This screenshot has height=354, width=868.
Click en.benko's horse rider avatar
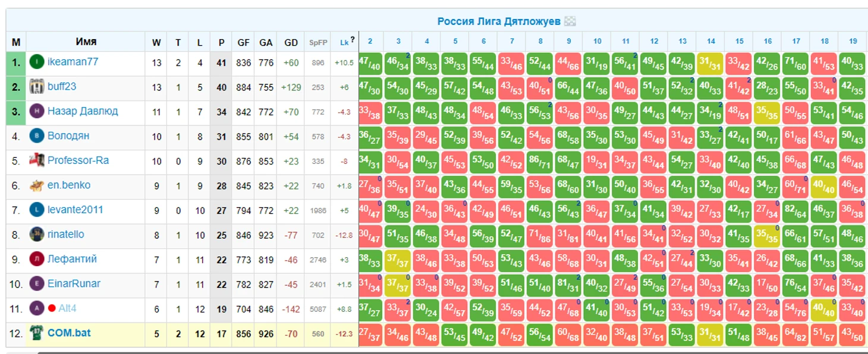(x=37, y=185)
